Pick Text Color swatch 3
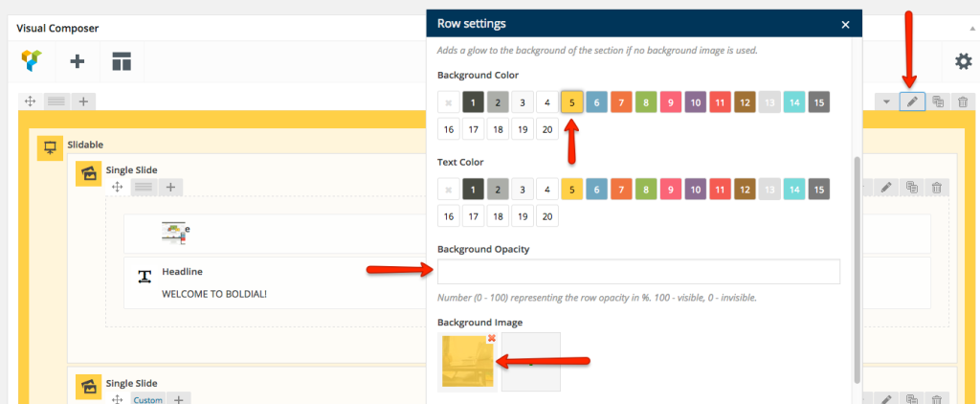This screenshot has width=980, height=404. pos(523,189)
